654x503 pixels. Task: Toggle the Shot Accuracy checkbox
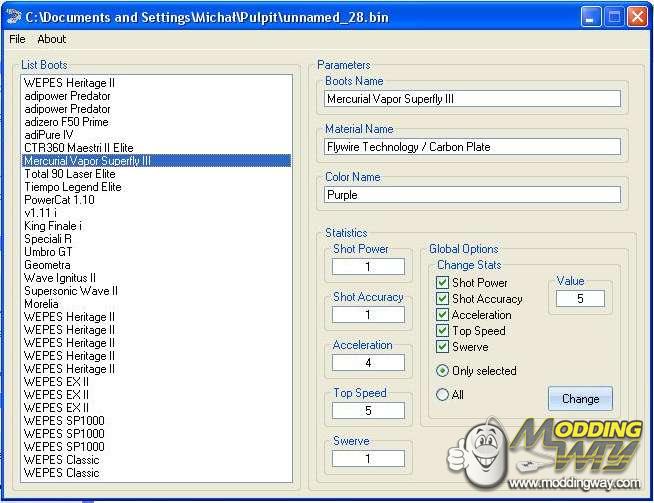click(443, 299)
